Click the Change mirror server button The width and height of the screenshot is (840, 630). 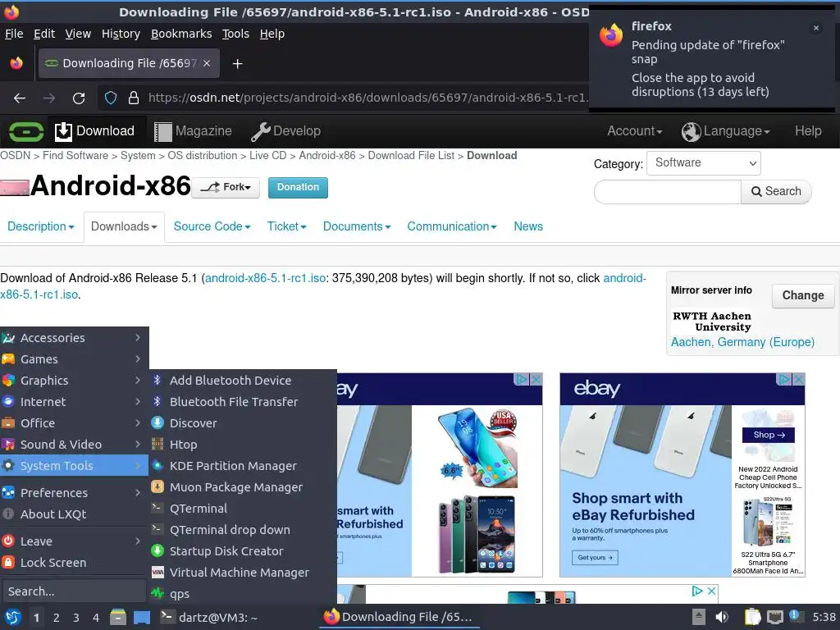click(x=803, y=295)
